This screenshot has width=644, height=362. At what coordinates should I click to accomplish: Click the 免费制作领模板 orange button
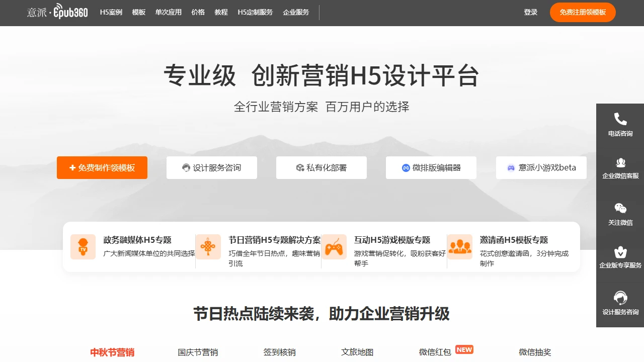coord(102,167)
